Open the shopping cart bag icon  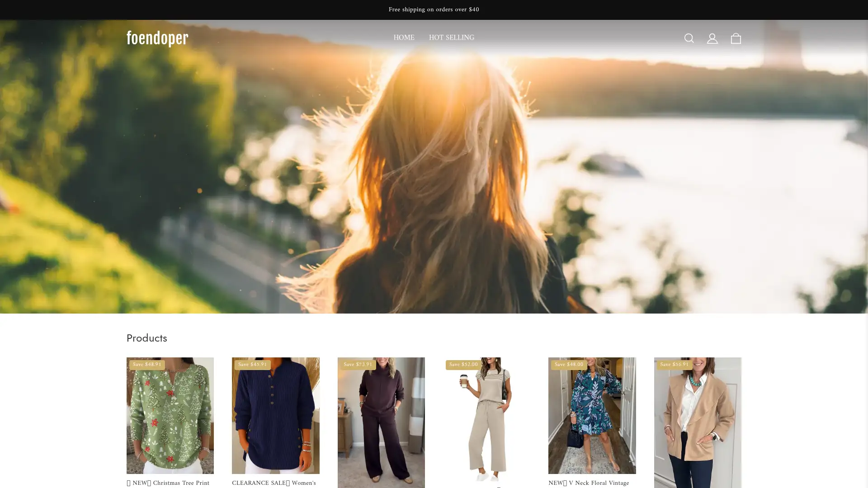pyautogui.click(x=736, y=38)
